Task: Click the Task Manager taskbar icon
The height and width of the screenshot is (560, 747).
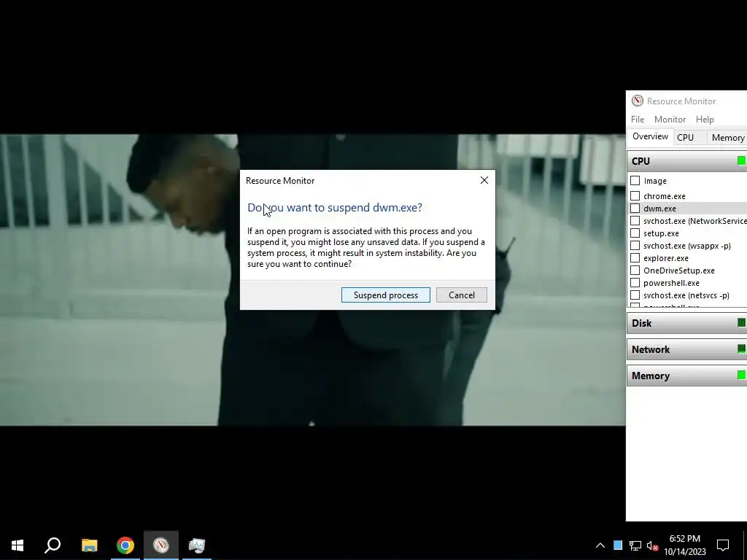Action: pos(197,545)
